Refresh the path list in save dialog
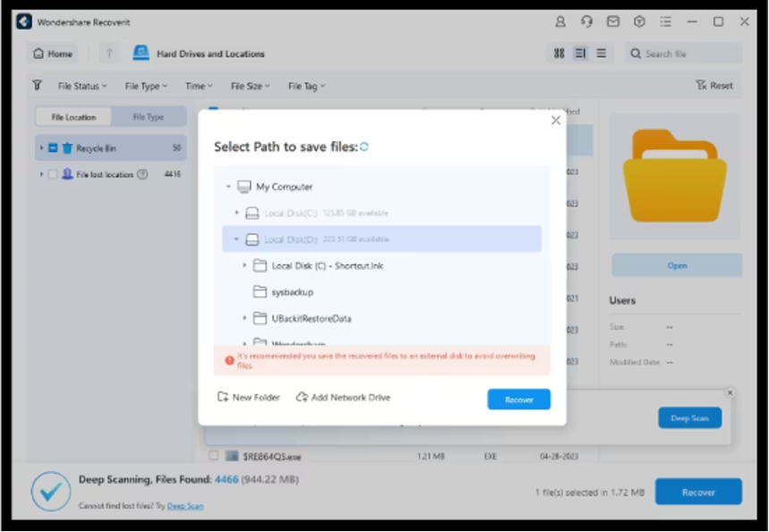The height and width of the screenshot is (532, 769). tap(364, 147)
